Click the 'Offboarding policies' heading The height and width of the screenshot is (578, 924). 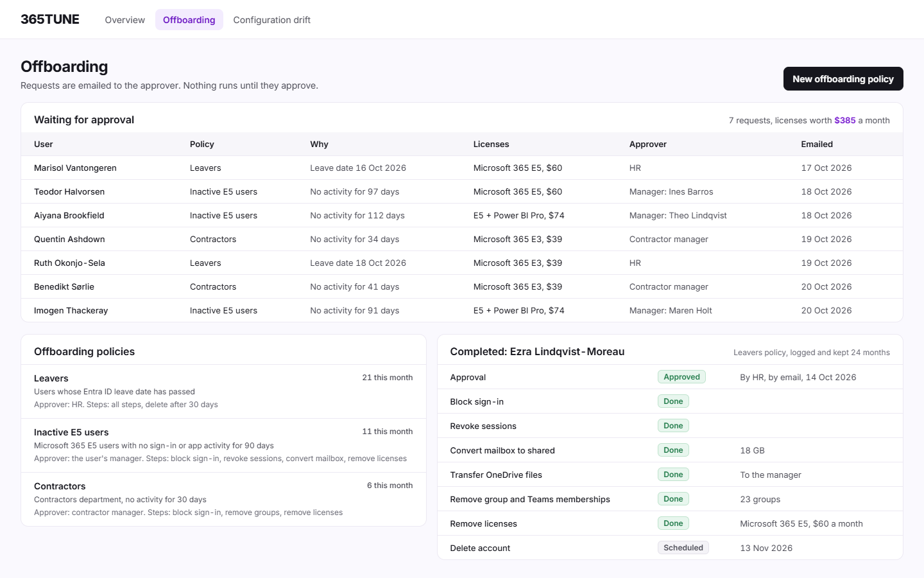tap(85, 351)
